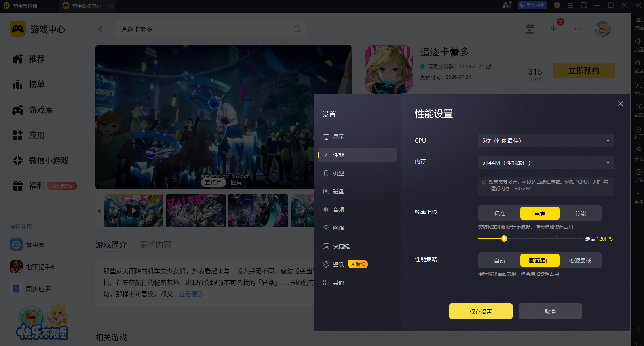Image resolution: width=644 pixels, height=346 pixels.
Task: Click 多开 multi-instance in right toolbar
Action: 638,132
